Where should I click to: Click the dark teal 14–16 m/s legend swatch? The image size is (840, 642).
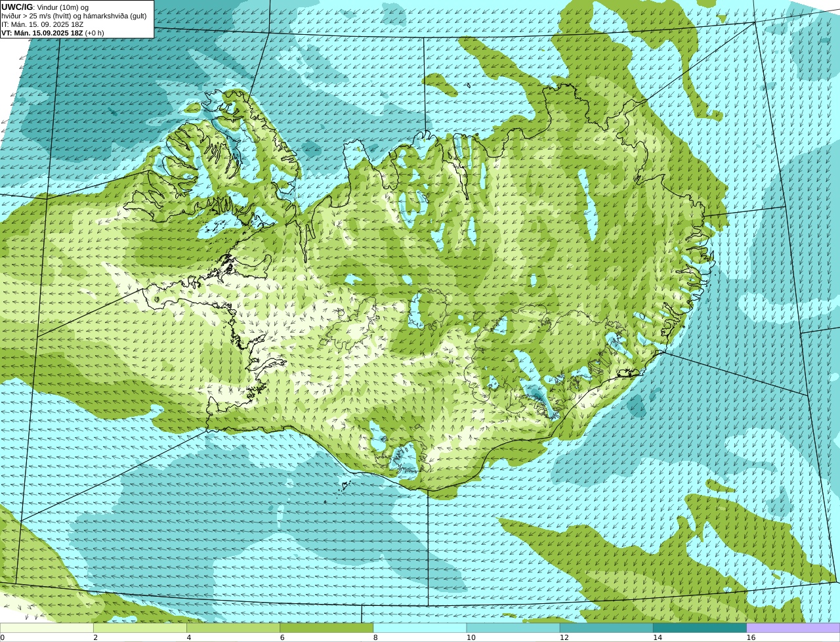(x=700, y=628)
